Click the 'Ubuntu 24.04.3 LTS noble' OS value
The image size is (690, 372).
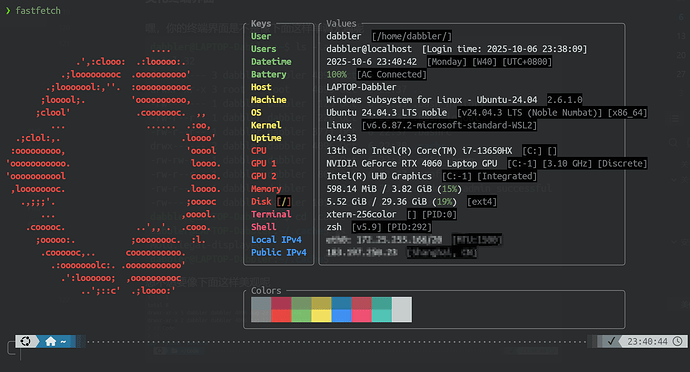click(x=386, y=113)
